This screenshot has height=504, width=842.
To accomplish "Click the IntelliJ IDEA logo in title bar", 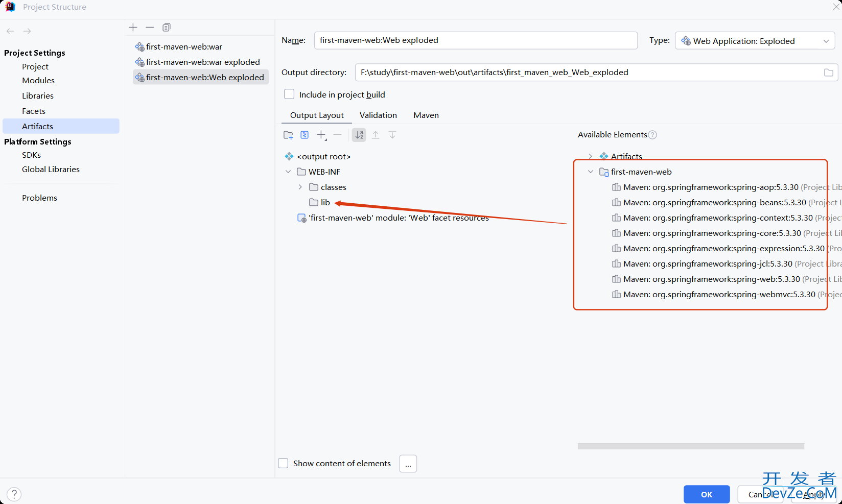I will pyautogui.click(x=10, y=7).
